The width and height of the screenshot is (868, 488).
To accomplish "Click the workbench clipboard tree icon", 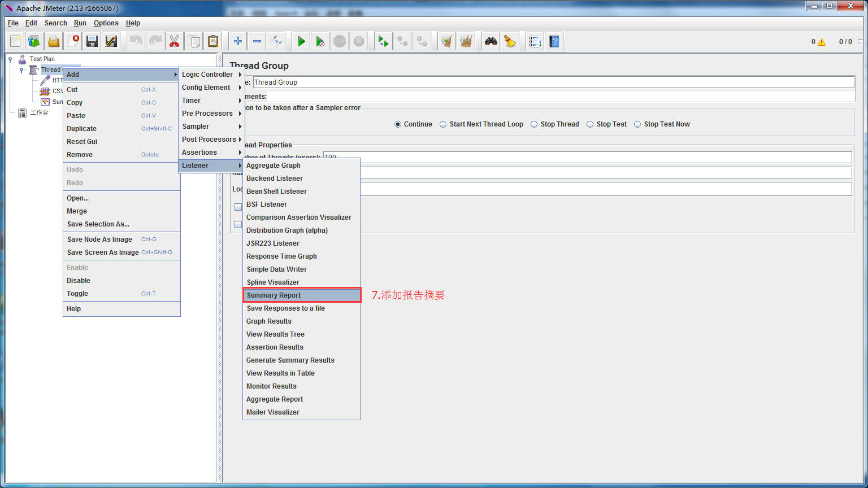I will point(22,113).
